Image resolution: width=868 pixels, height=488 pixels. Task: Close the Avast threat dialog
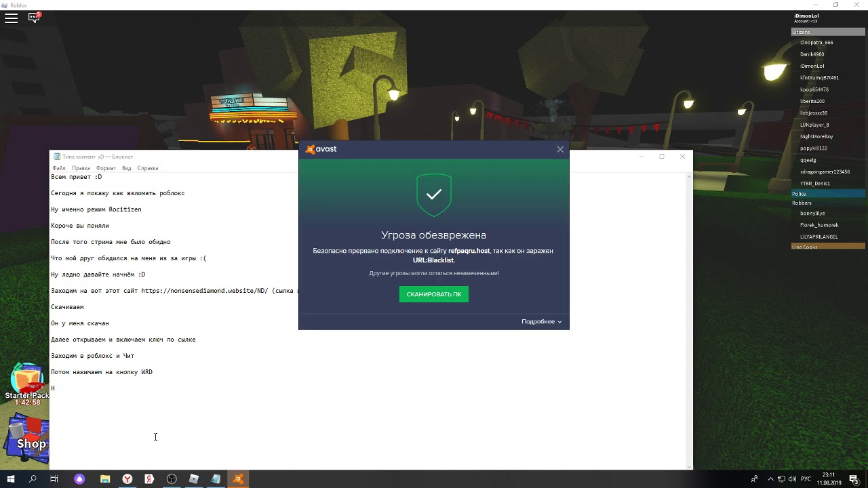[x=560, y=149]
